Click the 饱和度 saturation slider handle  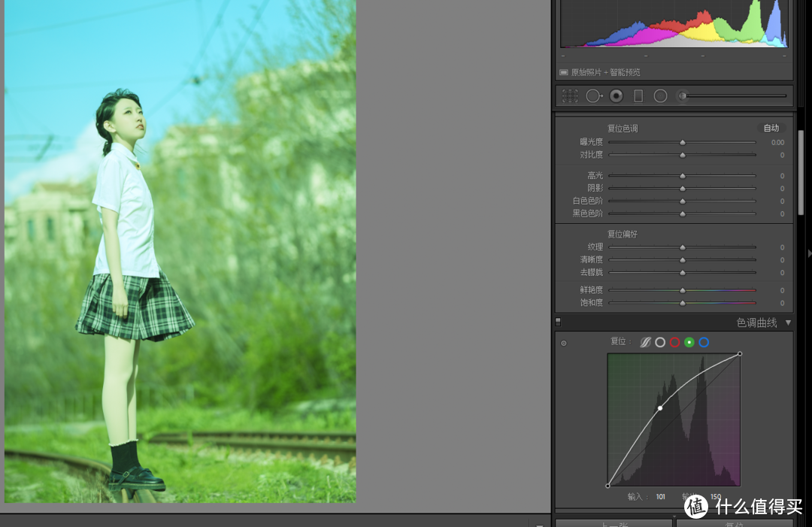pyautogui.click(x=683, y=303)
